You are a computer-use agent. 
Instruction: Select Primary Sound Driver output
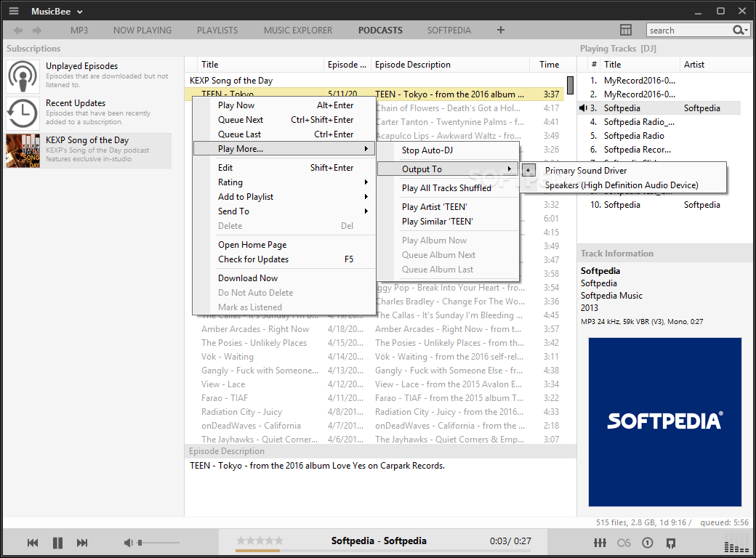[x=624, y=171]
